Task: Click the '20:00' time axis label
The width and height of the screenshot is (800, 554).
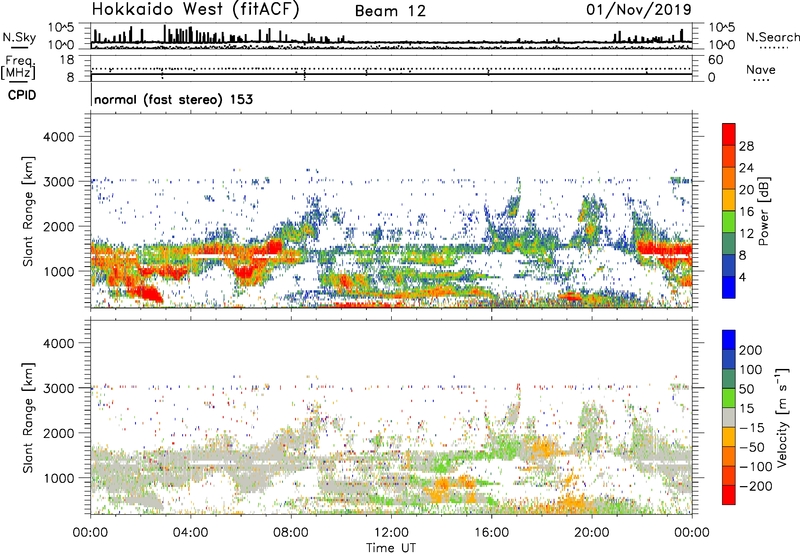Action: [x=592, y=533]
